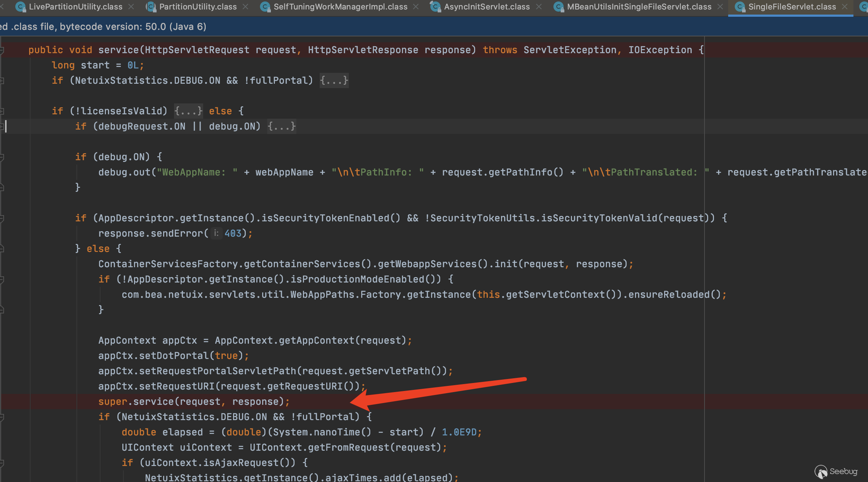Screen dimensions: 868x482
Task: Click the Seebug logo watermark
Action: coord(836,471)
